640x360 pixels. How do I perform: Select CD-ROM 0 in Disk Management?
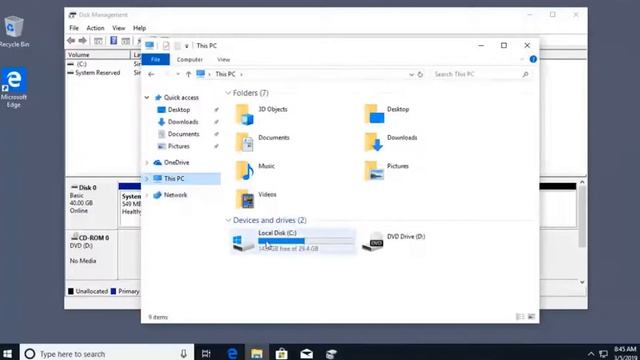click(91, 255)
